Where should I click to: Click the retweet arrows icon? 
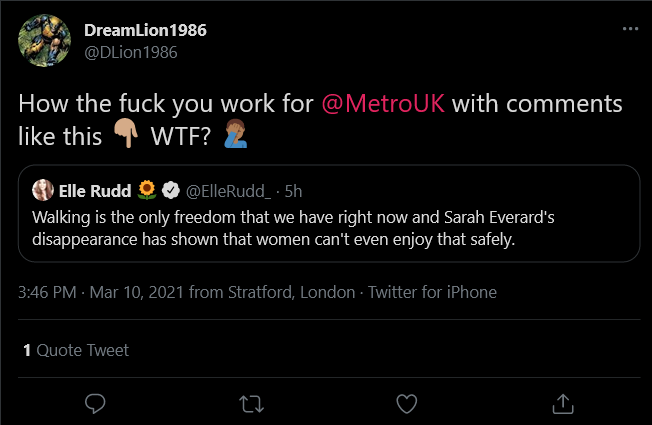251,404
